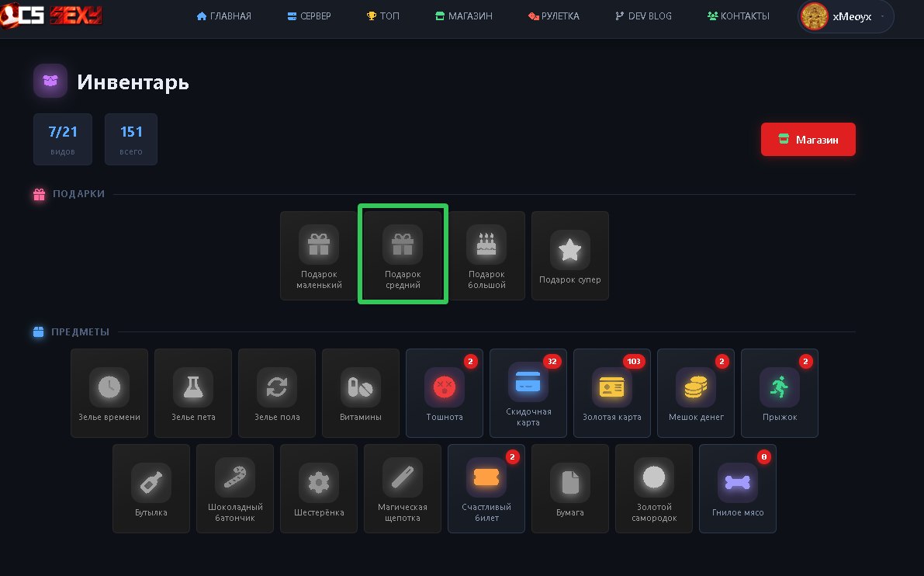
Task: Choose the Прыжок running man item
Action: 780,394
